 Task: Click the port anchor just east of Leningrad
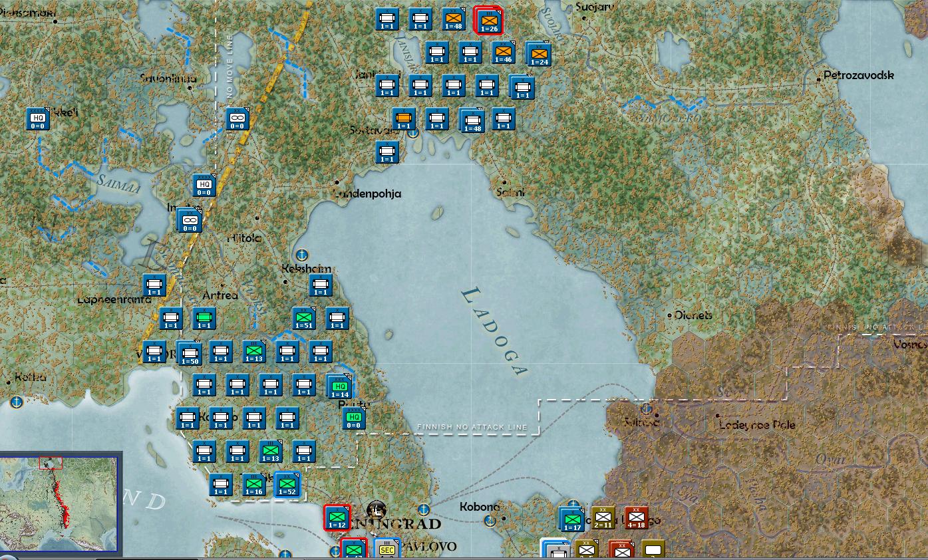(423, 511)
